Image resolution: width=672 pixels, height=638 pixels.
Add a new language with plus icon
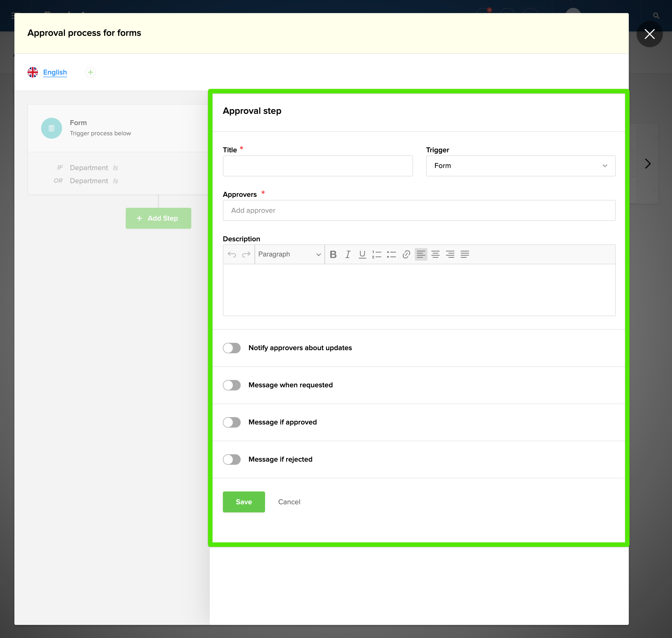pyautogui.click(x=91, y=72)
